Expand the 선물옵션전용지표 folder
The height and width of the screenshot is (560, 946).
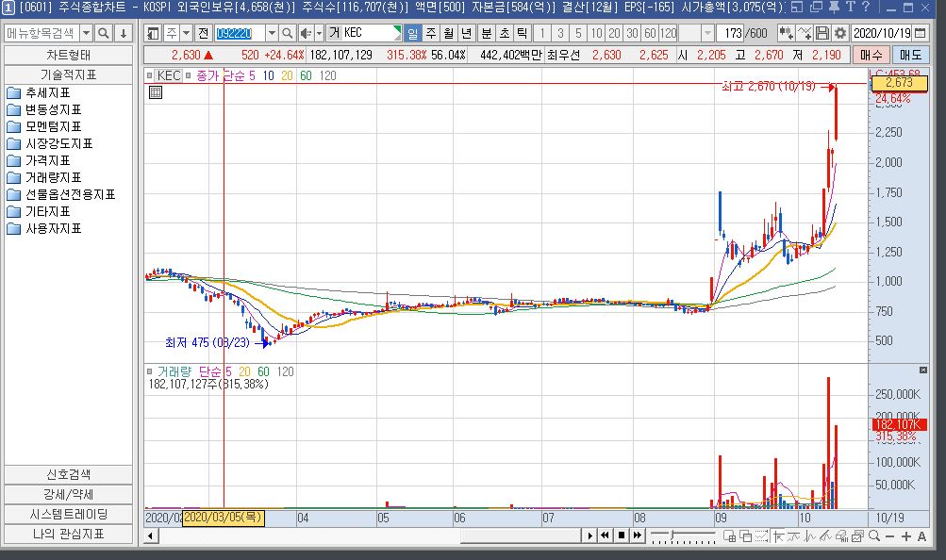(x=61, y=194)
